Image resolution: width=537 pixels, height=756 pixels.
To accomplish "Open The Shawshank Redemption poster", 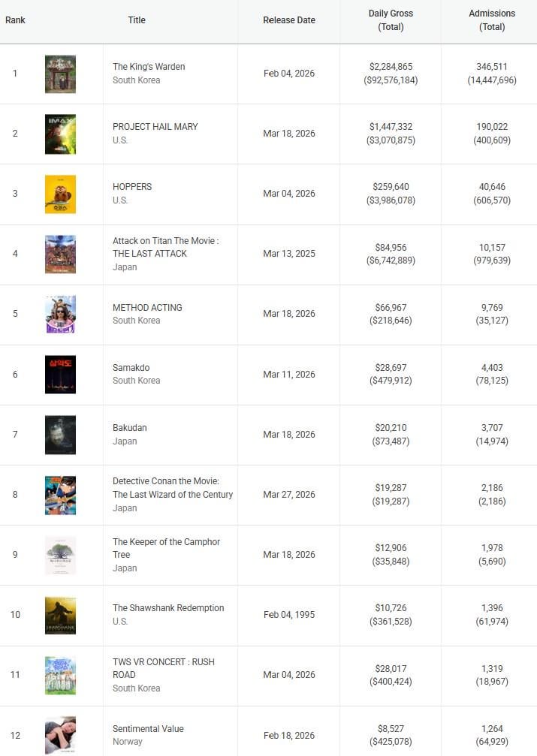I will [60, 615].
